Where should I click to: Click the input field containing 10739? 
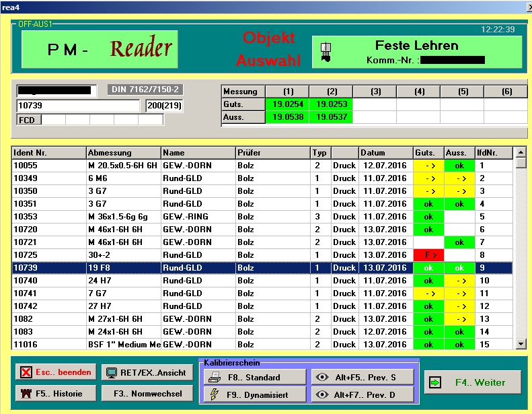click(x=79, y=106)
